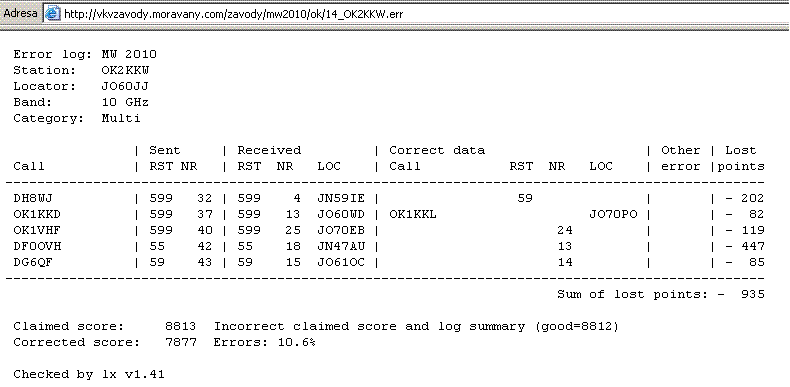
Task: Click corrected NR 24 in OK1VHF row
Action: point(565,230)
